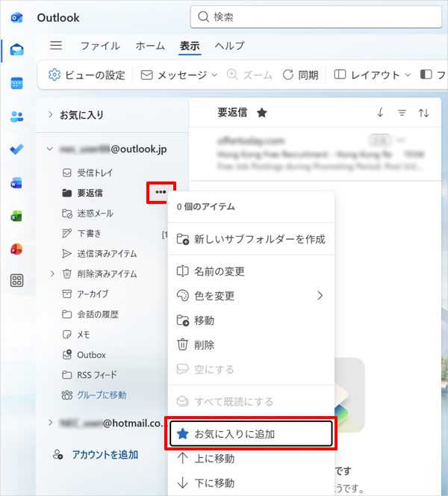Click the hamburger navigation menu icon
The image size is (448, 496).
pos(56,46)
